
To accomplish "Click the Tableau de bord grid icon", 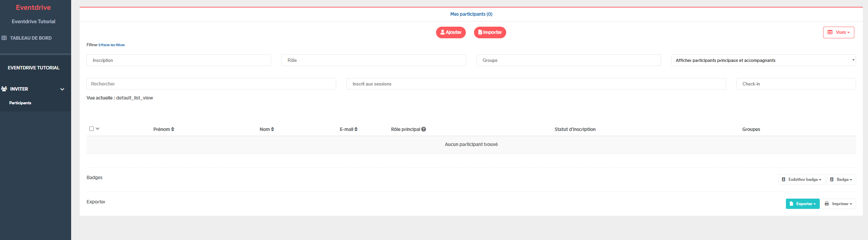I will pyautogui.click(x=4, y=38).
